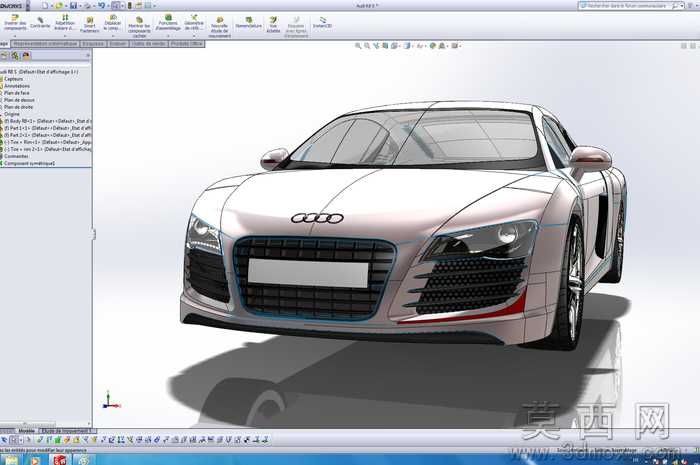Image resolution: width=700 pixels, height=465 pixels.
Task: Select Contraintes folder in tree
Action: [x=16, y=156]
